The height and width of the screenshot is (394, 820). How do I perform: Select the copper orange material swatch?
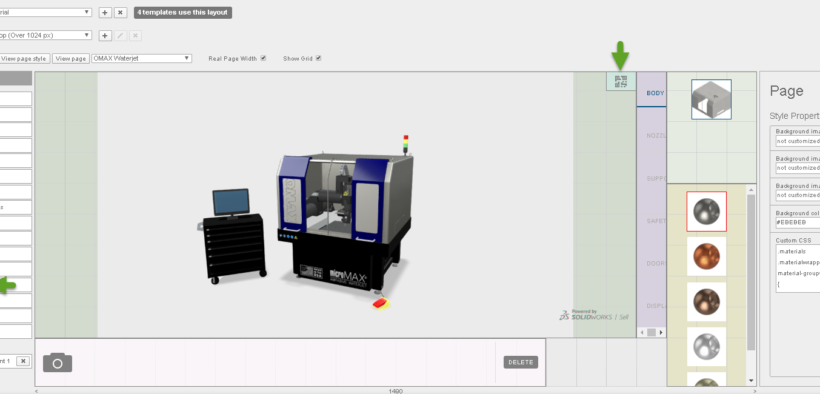tap(707, 256)
